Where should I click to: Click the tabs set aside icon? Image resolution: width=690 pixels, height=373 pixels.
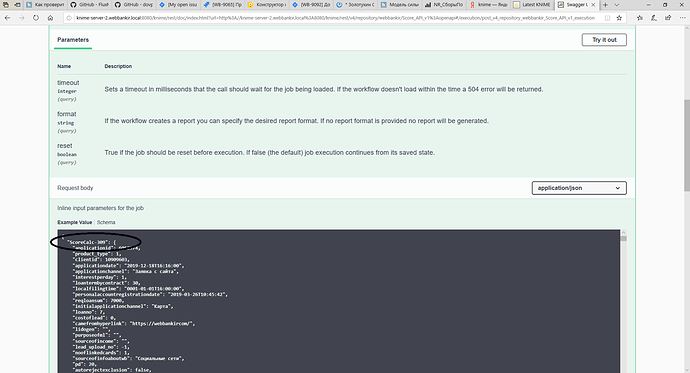pyautogui.click(x=6, y=5)
